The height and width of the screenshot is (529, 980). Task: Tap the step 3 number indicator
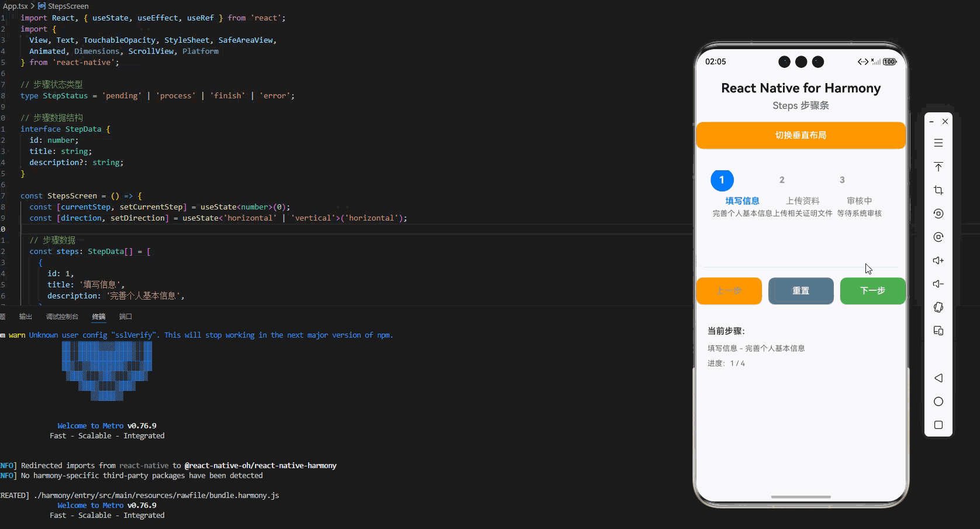pyautogui.click(x=842, y=180)
